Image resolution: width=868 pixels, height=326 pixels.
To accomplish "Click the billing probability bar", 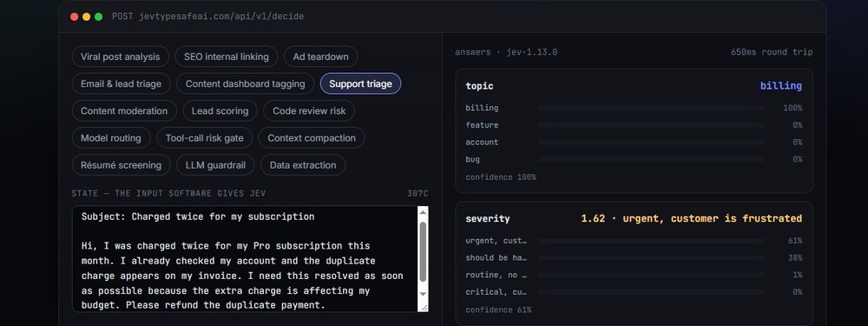I will click(x=651, y=108).
